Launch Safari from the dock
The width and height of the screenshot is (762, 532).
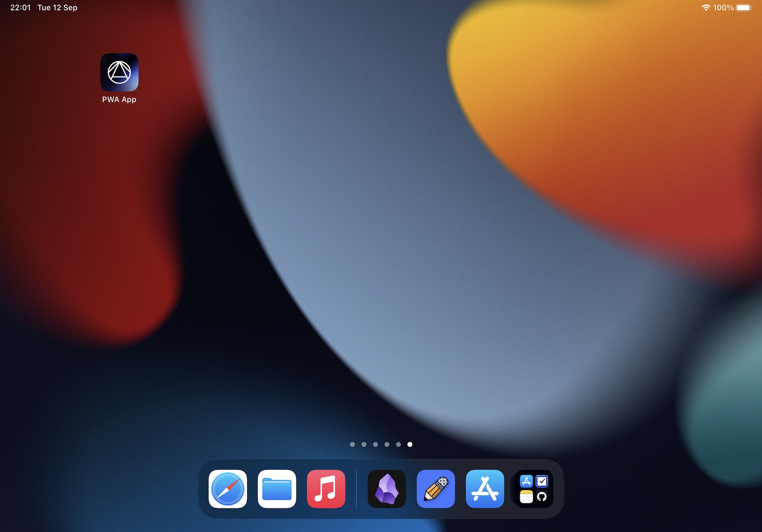coord(228,489)
